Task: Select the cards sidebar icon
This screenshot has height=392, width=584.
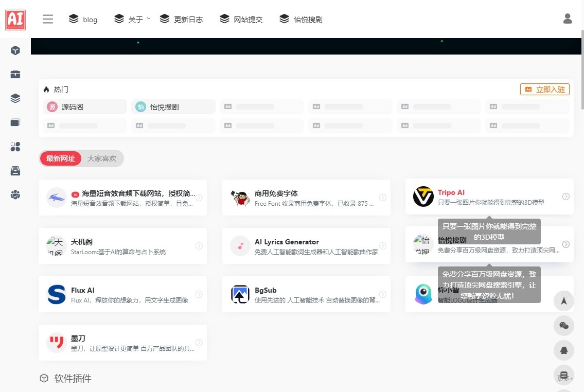Action: (15, 122)
